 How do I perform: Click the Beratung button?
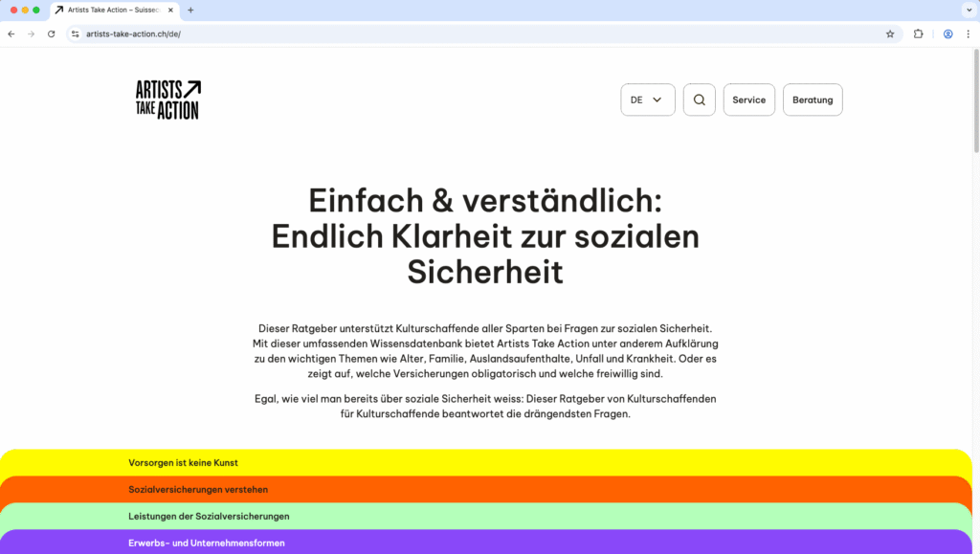tap(813, 100)
